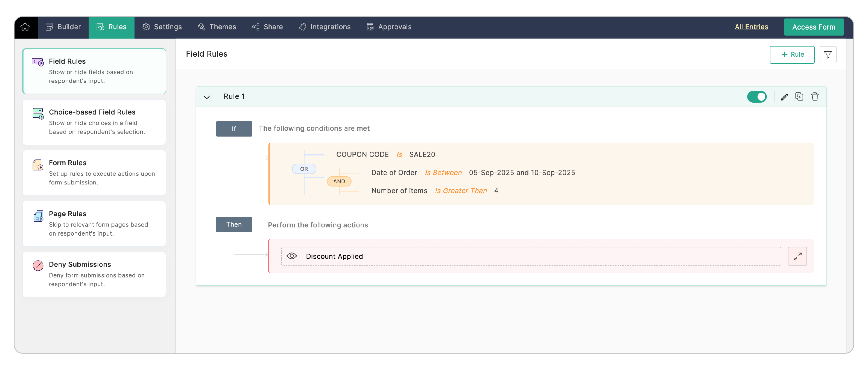Open the filter funnel icon
The width and height of the screenshot is (868, 370).
[828, 55]
